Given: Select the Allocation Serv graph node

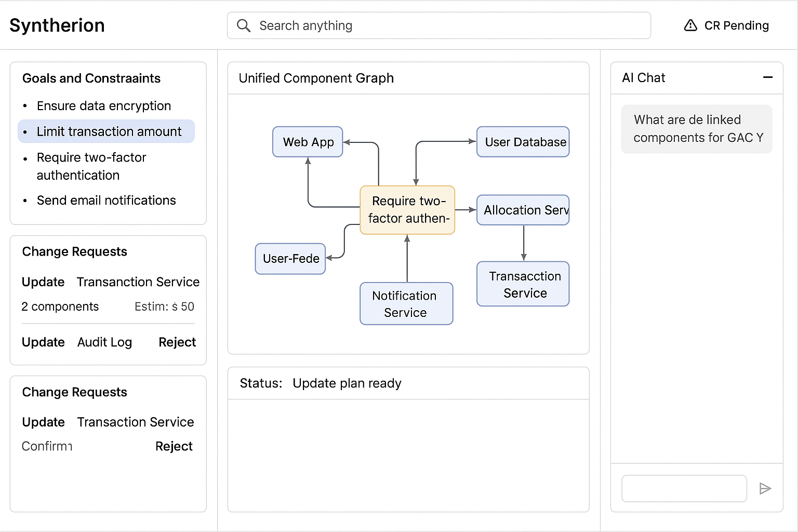Looking at the screenshot, I should (523, 210).
